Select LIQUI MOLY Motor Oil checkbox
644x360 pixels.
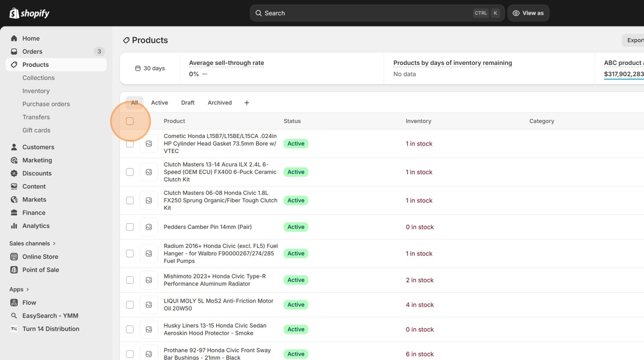130,305
